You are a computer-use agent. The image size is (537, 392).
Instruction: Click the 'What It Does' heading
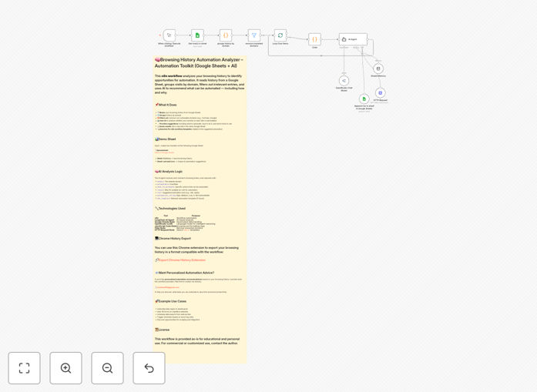coord(166,105)
